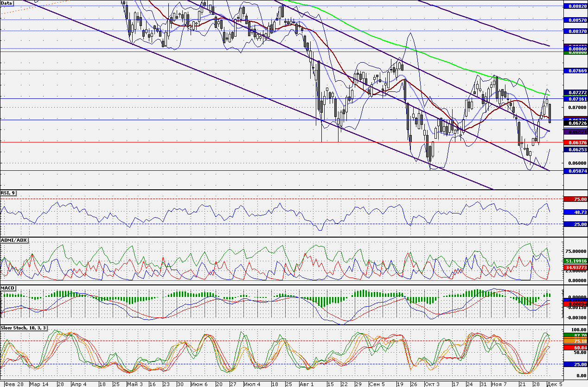Click the 0.07161 blue price tag

[x=575, y=99]
